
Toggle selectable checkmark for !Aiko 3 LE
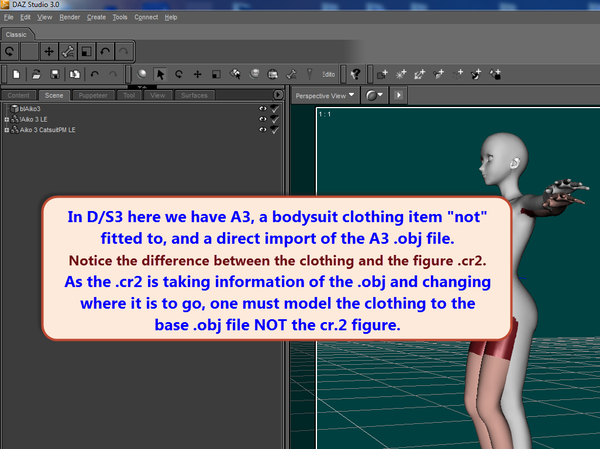(275, 119)
